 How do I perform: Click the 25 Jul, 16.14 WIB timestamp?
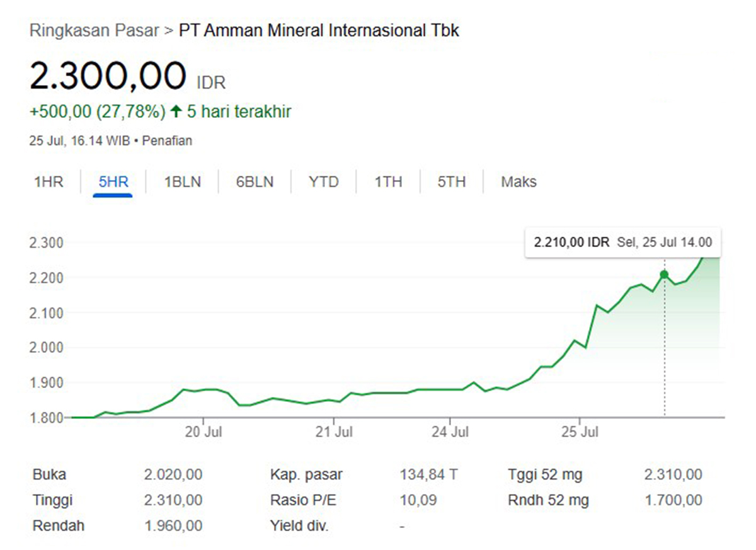(79, 141)
